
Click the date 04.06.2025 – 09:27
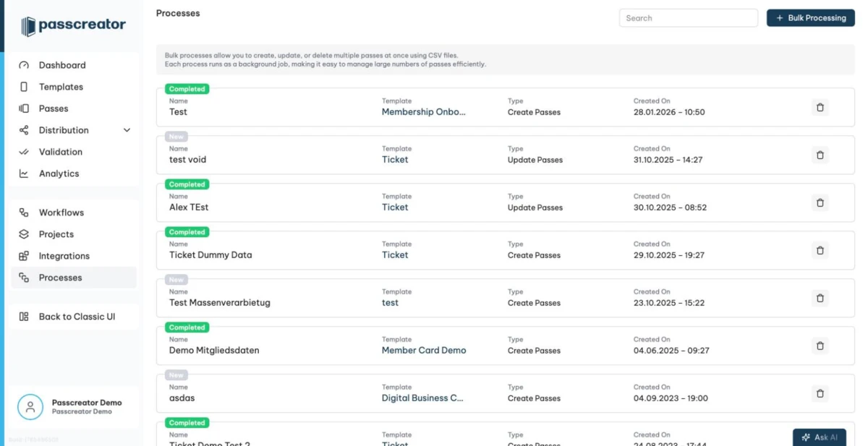(671, 351)
